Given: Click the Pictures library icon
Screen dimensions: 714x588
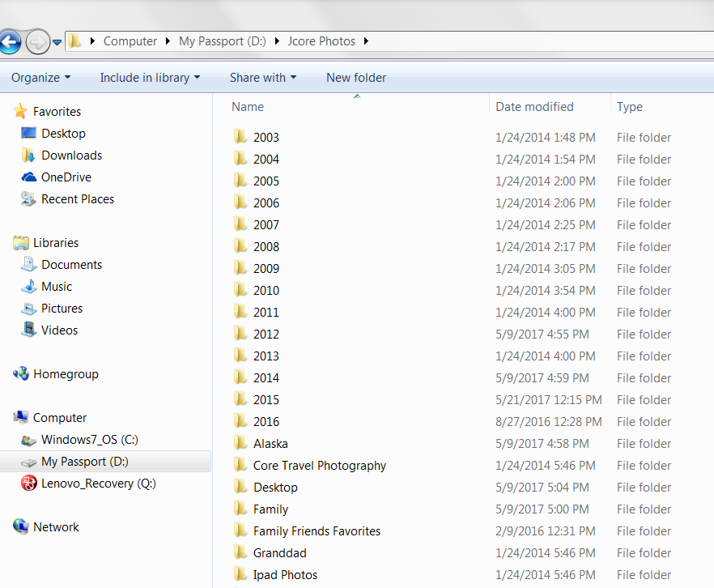Looking at the screenshot, I should coord(28,309).
